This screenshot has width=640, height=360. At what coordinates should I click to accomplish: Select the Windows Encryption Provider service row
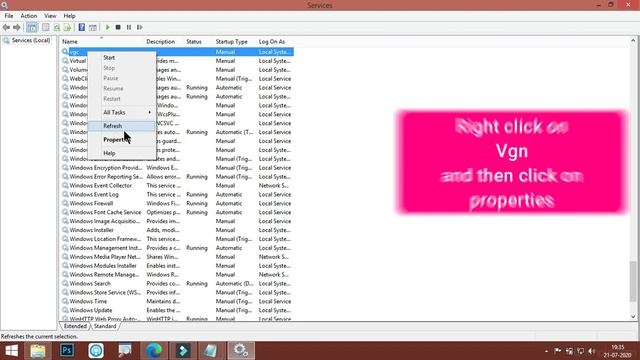pyautogui.click(x=177, y=168)
